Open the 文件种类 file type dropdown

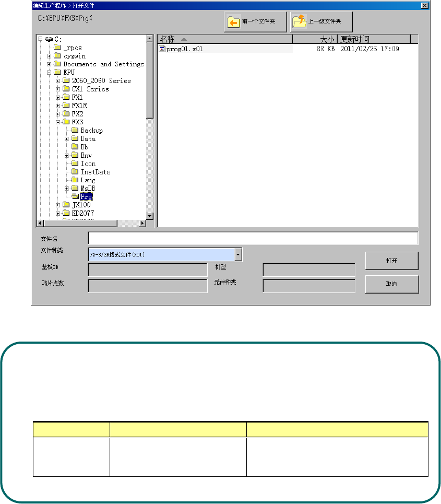(237, 254)
